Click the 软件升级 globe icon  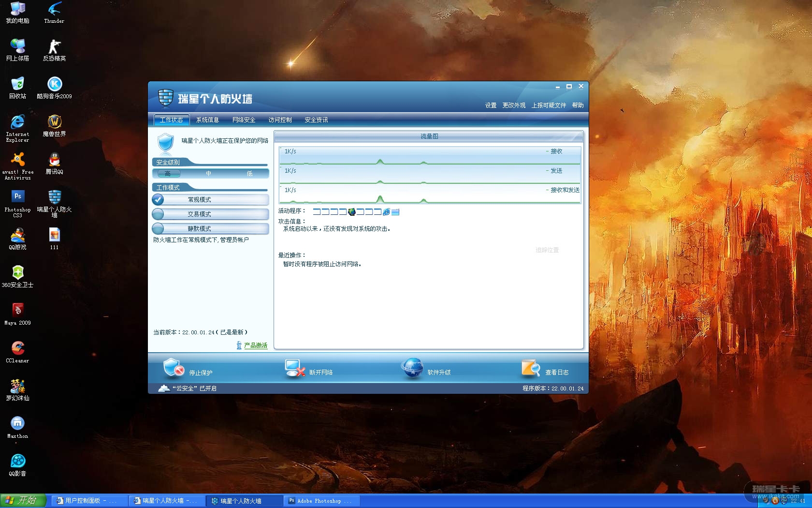[412, 368]
